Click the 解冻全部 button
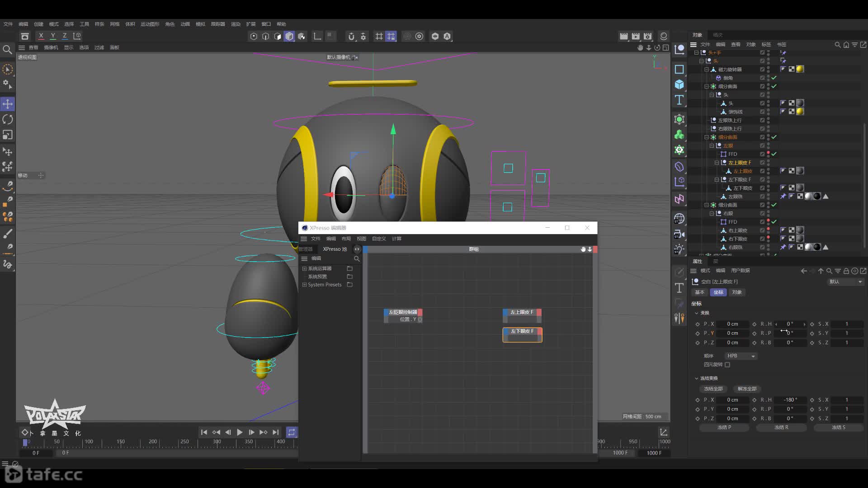This screenshot has height=488, width=868. click(x=747, y=389)
